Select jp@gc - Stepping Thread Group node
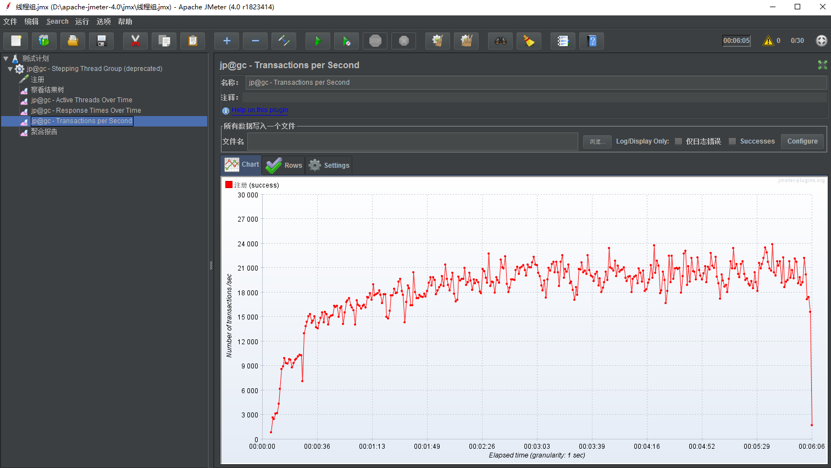831x469 pixels. point(94,69)
